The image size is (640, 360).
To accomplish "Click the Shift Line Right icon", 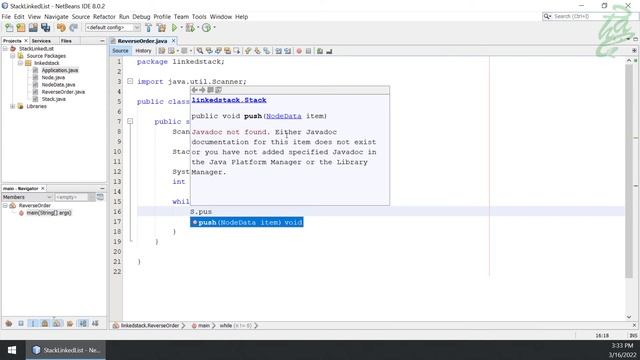I will (x=288, y=51).
